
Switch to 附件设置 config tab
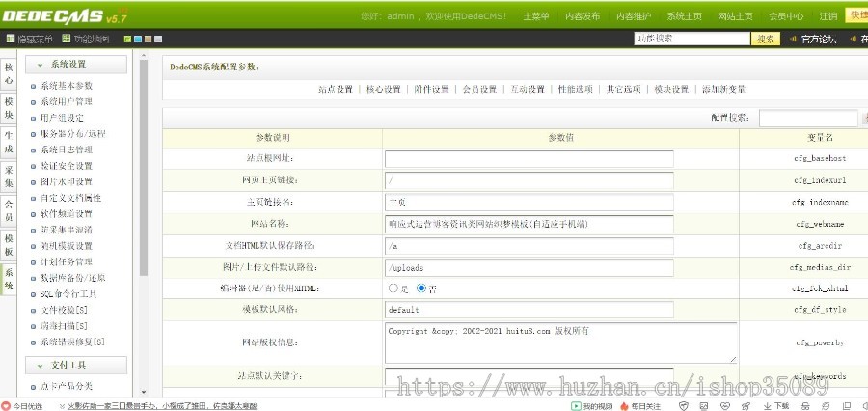point(432,89)
